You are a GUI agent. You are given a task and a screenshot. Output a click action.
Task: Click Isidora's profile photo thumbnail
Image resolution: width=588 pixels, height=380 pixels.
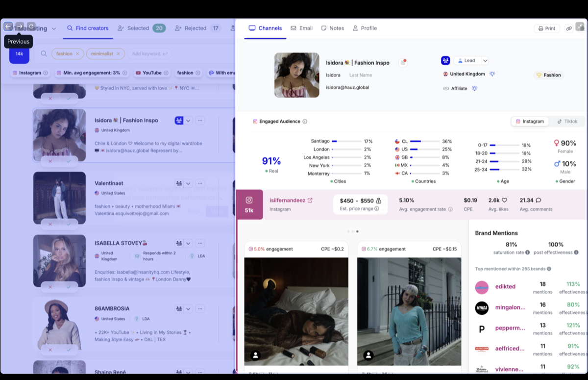296,75
